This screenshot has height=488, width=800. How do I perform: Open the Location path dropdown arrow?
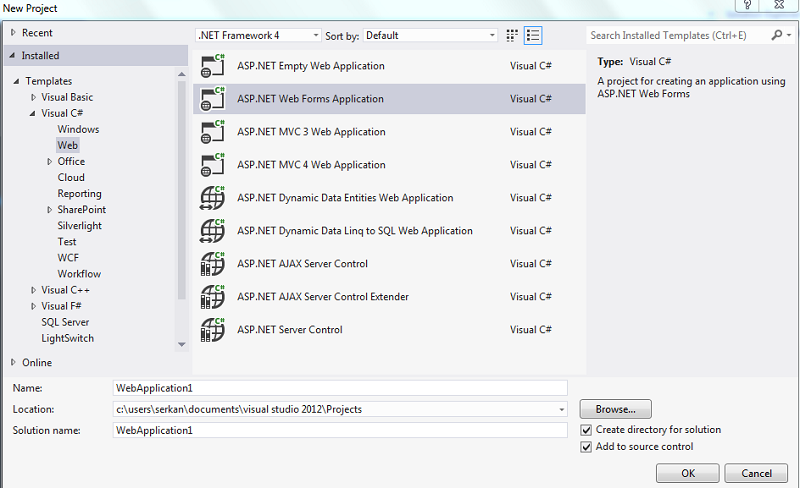pyautogui.click(x=561, y=409)
